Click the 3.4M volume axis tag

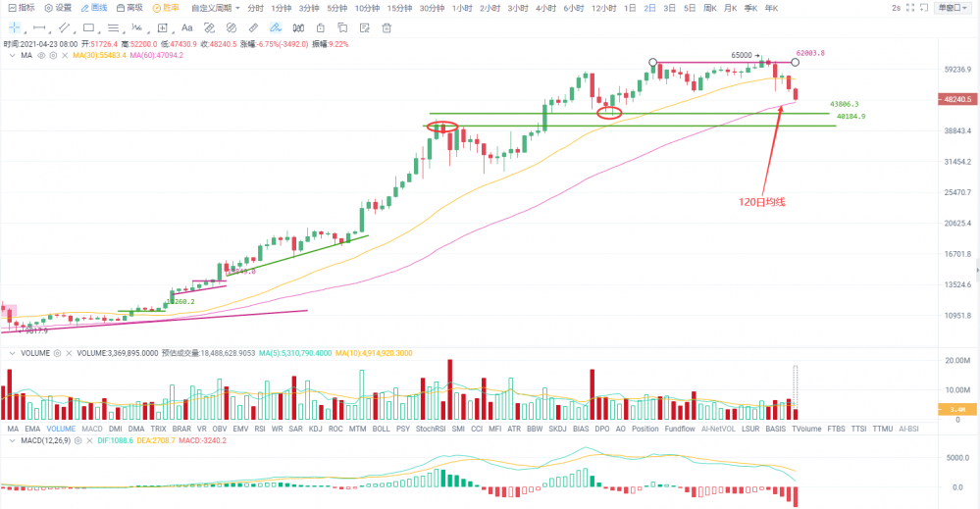click(957, 410)
